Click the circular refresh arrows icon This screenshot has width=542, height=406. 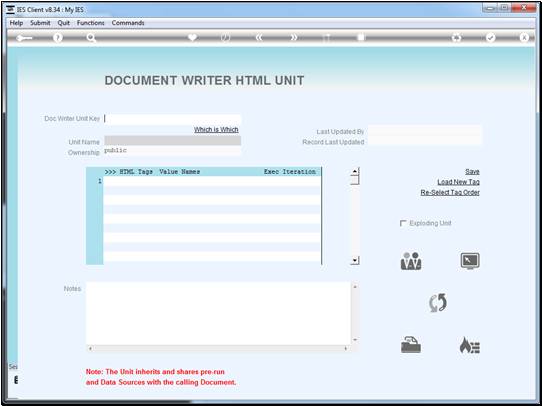[x=438, y=303]
